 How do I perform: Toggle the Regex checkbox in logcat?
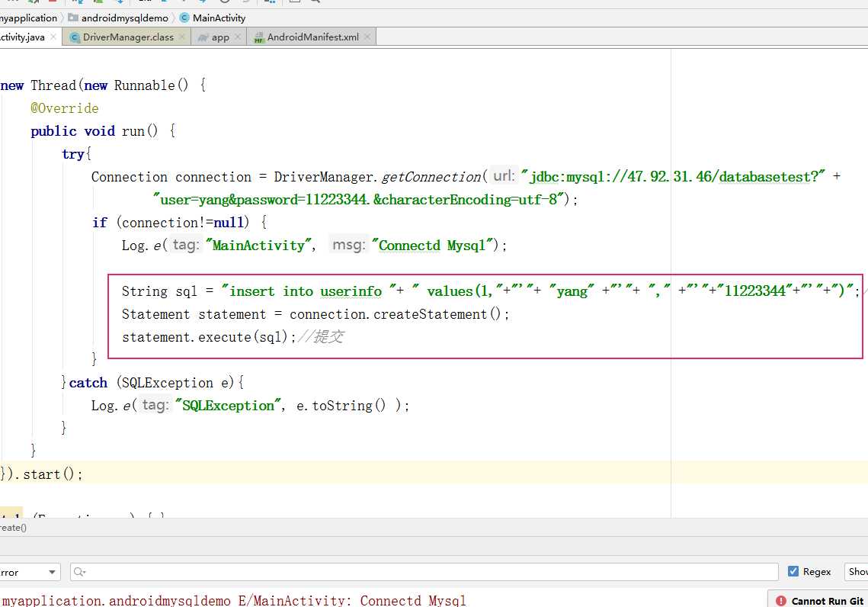click(793, 571)
